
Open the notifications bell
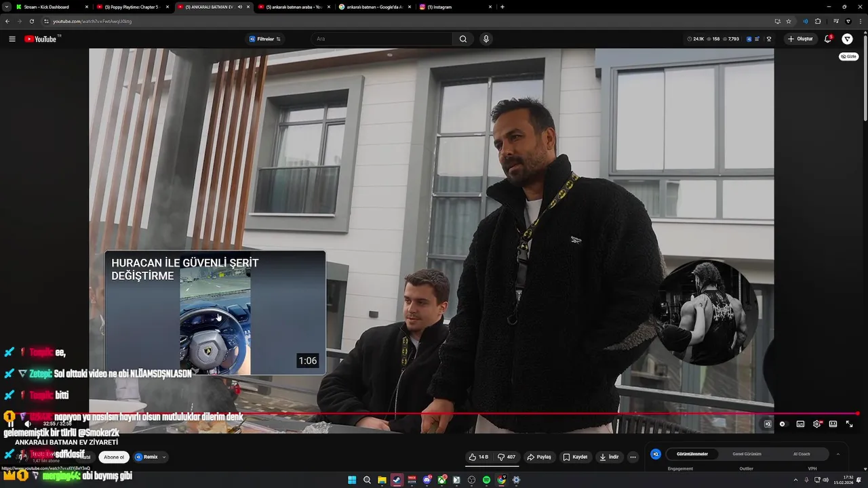(x=828, y=39)
